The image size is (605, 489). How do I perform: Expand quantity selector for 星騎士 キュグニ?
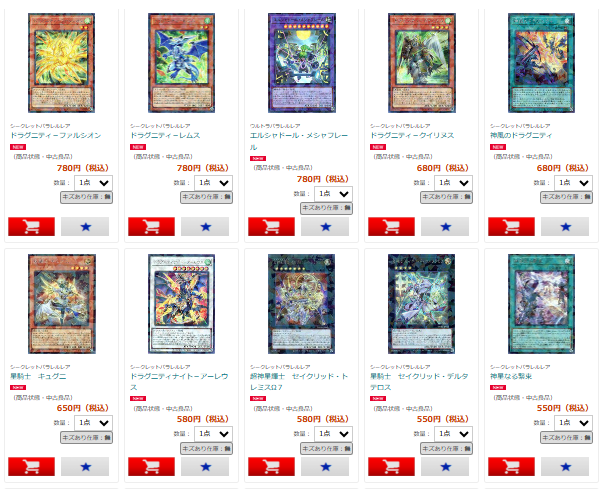click(93, 423)
